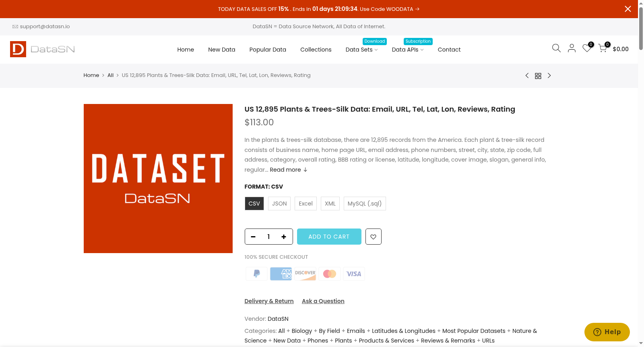Select MySQL (.sql) format option

(365, 204)
